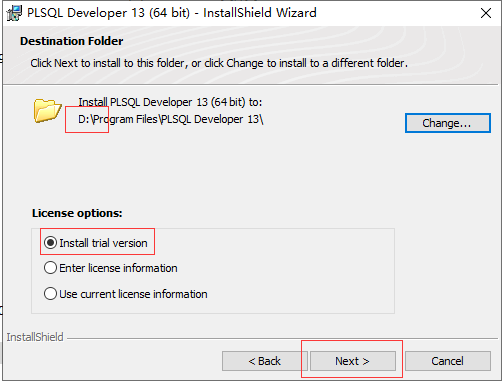Viewport: 504px width, 383px height.
Task: Cancel the PLSQL Developer installation
Action: pos(448,361)
